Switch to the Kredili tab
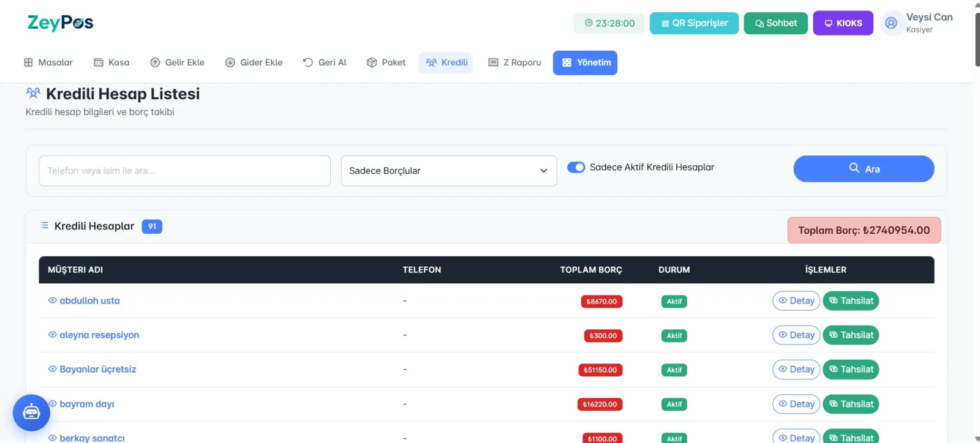The image size is (980, 443). [446, 62]
